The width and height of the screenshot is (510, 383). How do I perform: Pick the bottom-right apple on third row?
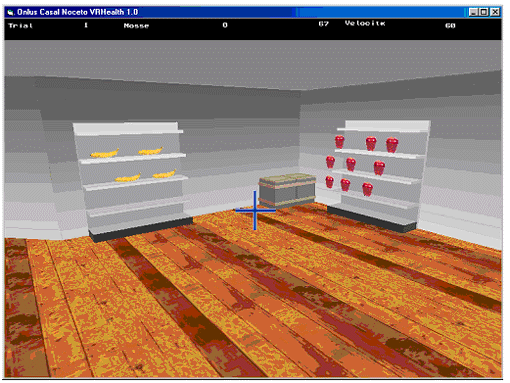[x=367, y=189]
